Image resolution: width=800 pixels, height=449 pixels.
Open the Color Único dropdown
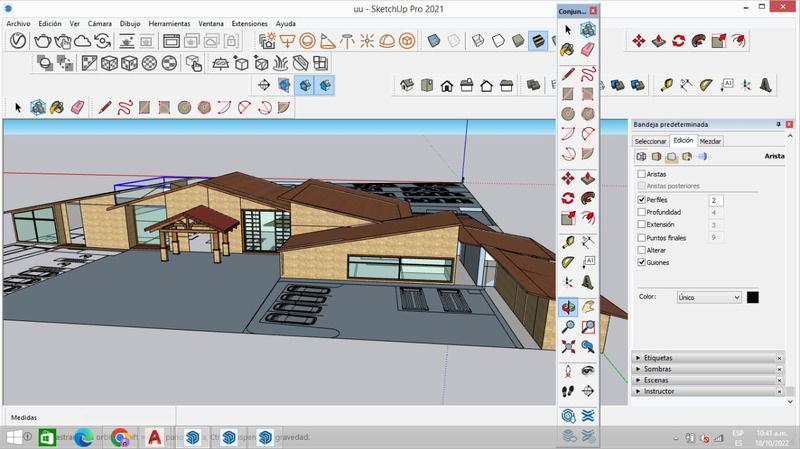click(x=709, y=297)
